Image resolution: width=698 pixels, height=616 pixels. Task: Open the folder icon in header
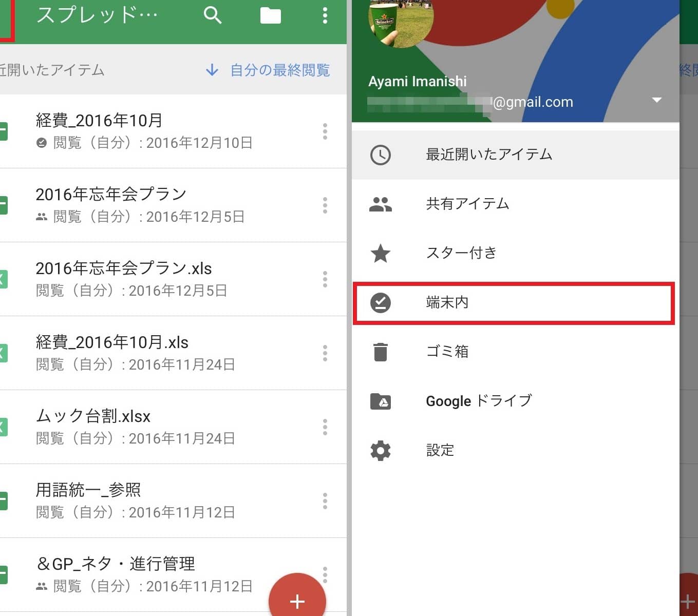coord(270,16)
